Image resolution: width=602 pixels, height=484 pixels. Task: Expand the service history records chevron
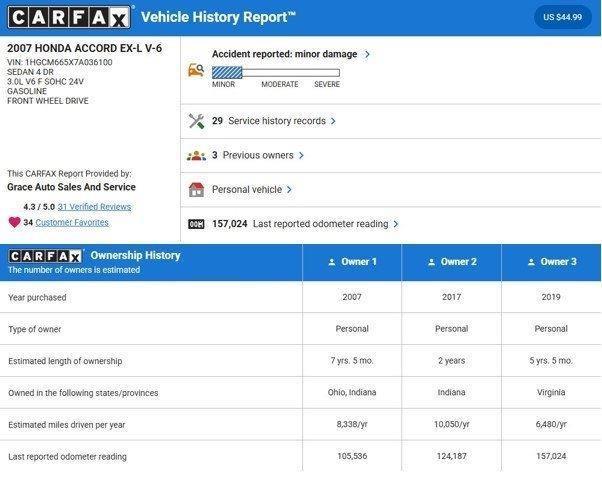click(333, 121)
